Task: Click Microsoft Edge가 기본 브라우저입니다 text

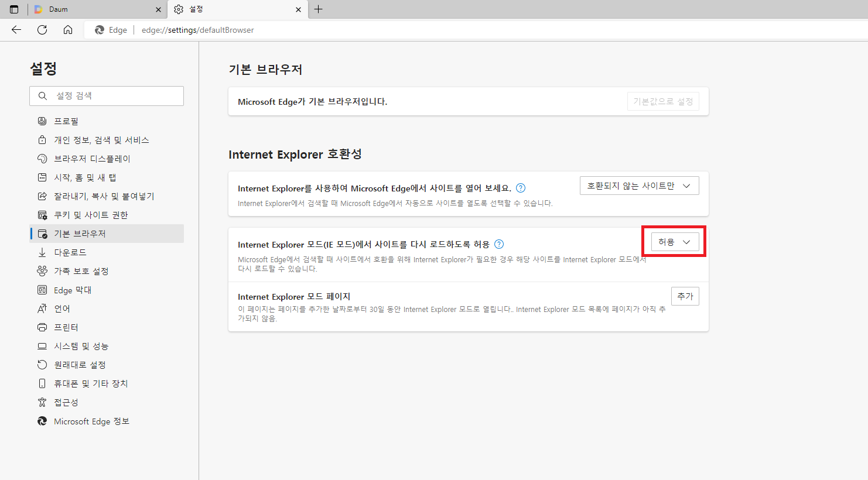Action: [x=312, y=101]
